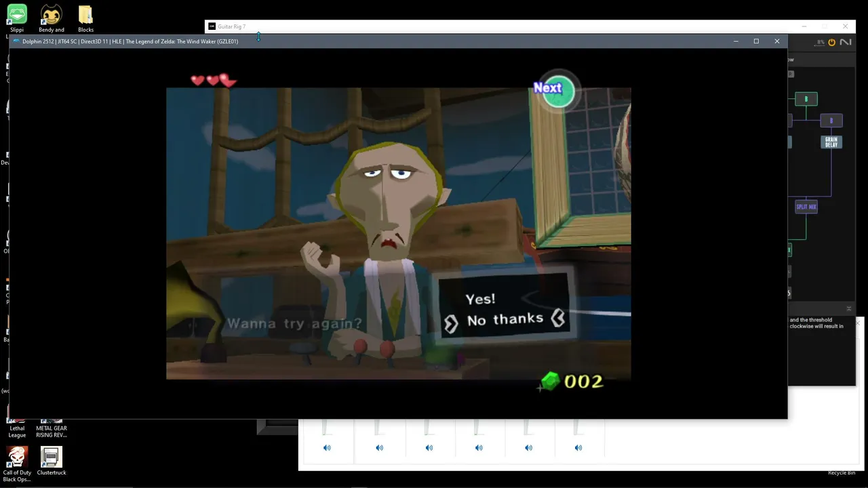This screenshot has height=488, width=868.
Task: Select the Split Mix block in Guitar Rig
Action: tap(806, 207)
